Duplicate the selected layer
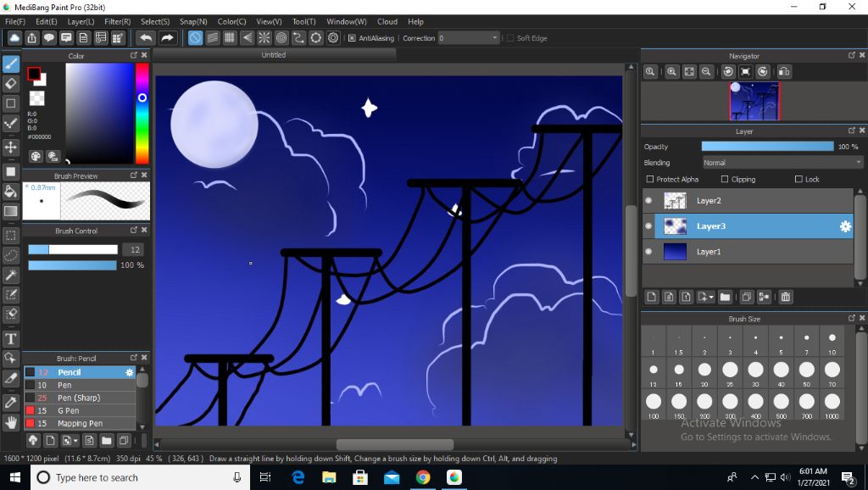 [746, 298]
